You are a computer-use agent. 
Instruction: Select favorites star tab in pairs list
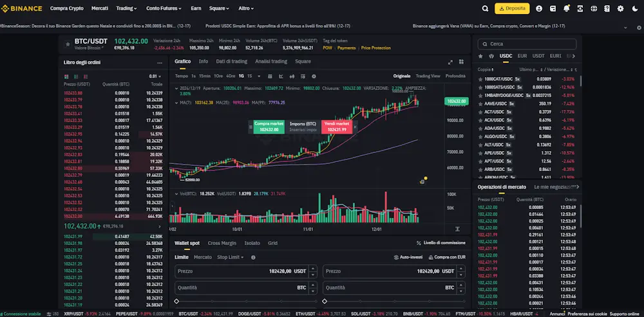tap(480, 56)
